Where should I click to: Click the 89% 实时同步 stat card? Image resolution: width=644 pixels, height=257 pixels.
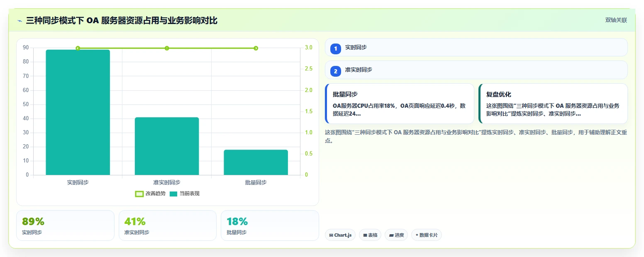65,225
